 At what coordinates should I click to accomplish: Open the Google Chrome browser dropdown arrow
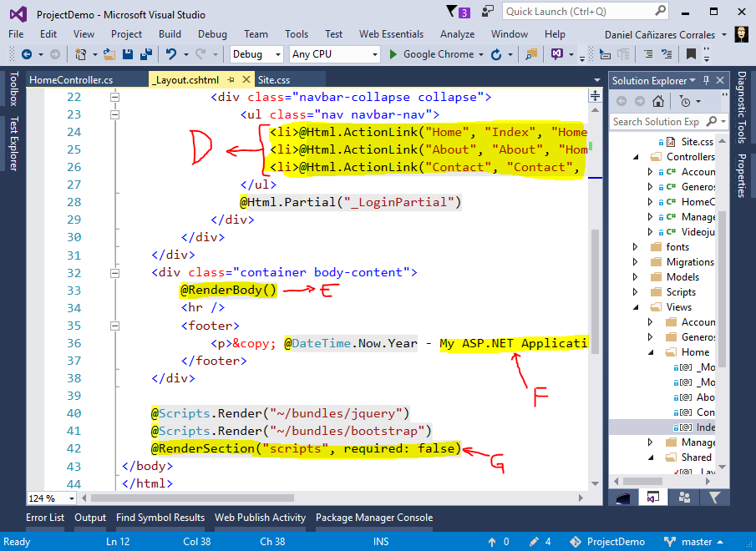(x=480, y=55)
